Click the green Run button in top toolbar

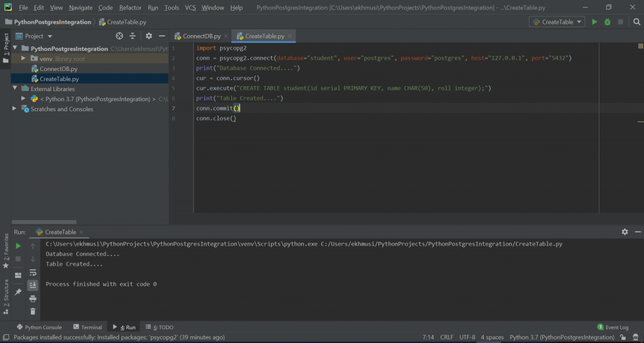[594, 22]
